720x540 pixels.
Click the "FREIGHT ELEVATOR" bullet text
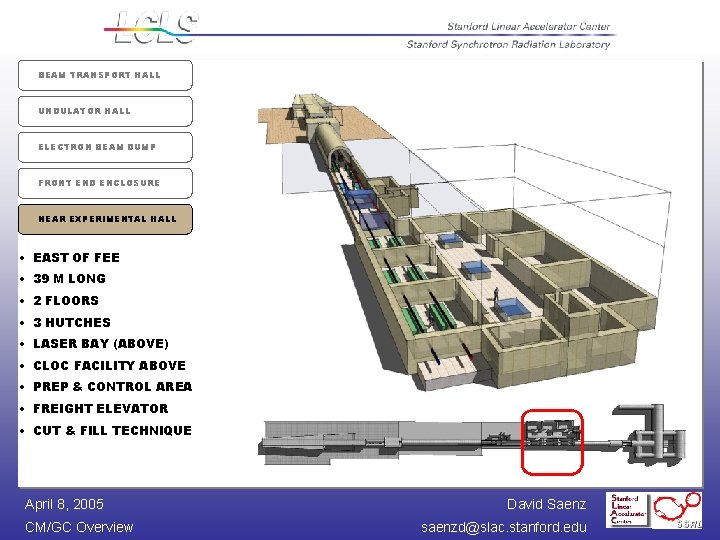pos(101,409)
